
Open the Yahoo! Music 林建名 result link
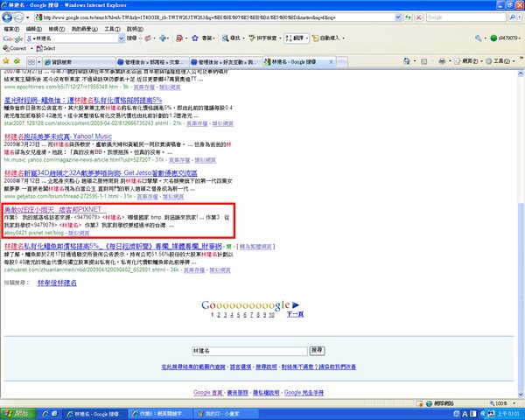pos(58,136)
